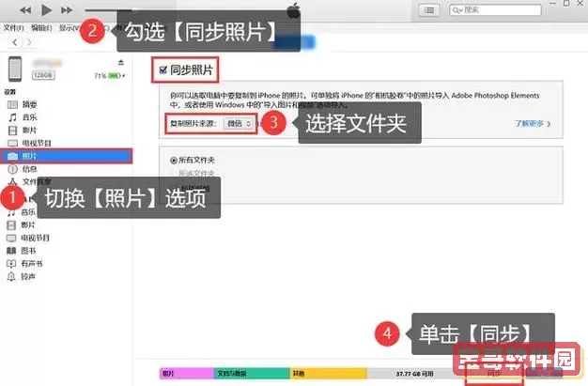Eject the device with eject icon
588x386 pixels.
pos(121,62)
